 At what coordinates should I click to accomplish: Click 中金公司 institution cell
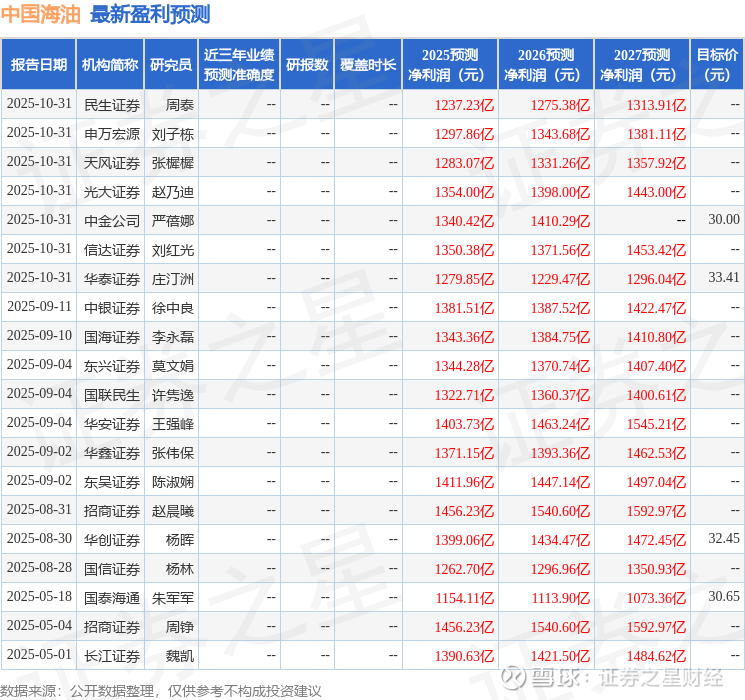tap(112, 221)
